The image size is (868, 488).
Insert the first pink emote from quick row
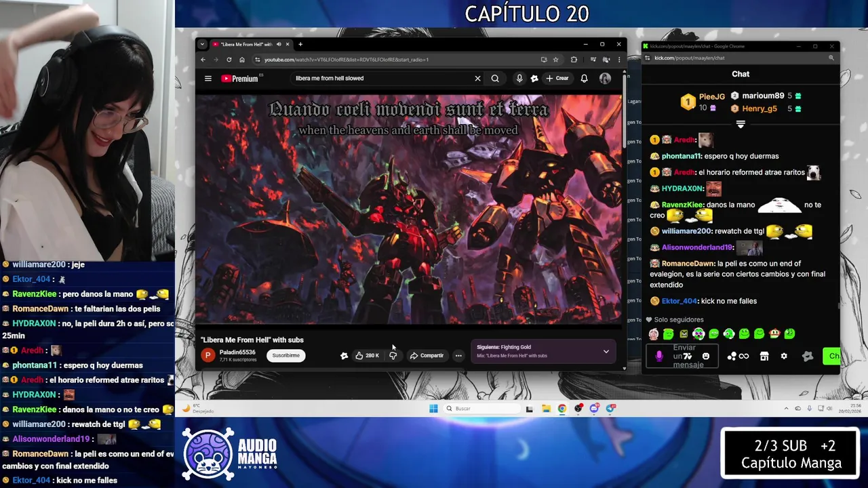pyautogui.click(x=654, y=334)
